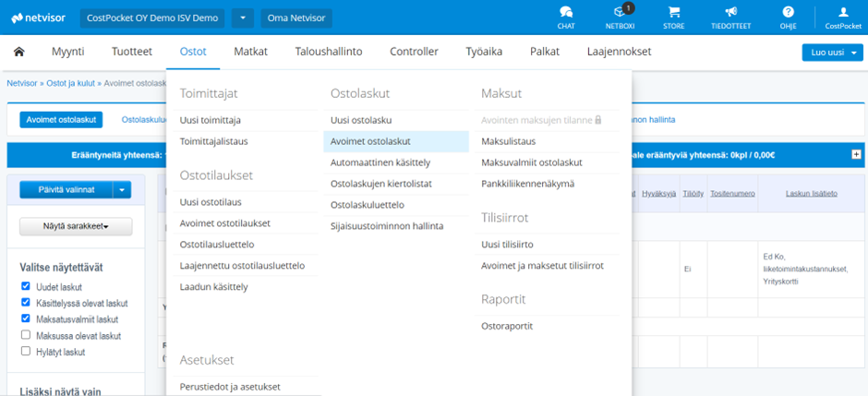Select Maksuvalmiit ostolaskut menu entry

coord(532,162)
